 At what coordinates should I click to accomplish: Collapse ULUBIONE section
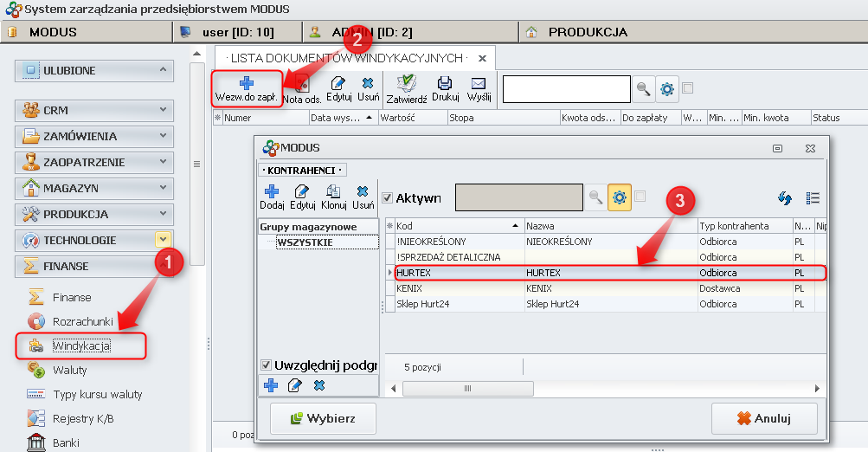(x=163, y=70)
